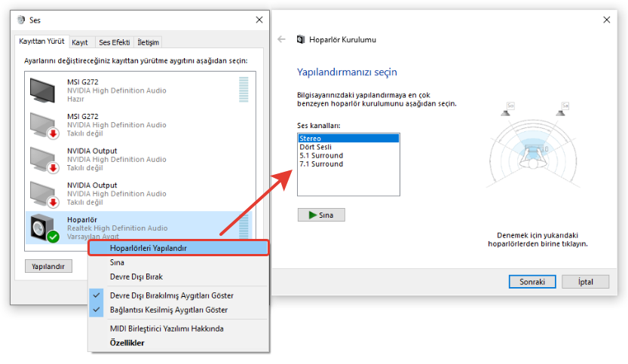Open Özellikler from the context menu
Screen dimensions: 628x364
(x=127, y=343)
